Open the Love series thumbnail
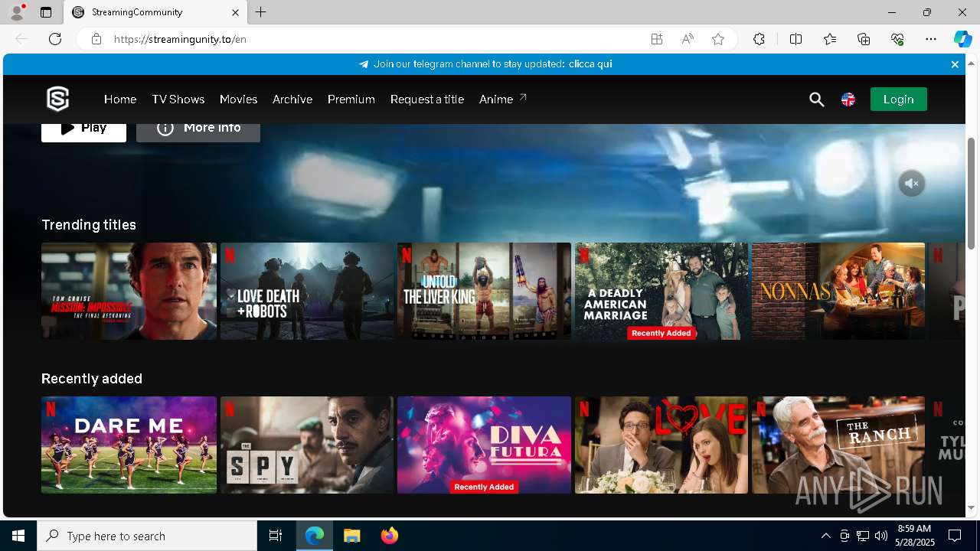This screenshot has width=980, height=551. [x=661, y=445]
